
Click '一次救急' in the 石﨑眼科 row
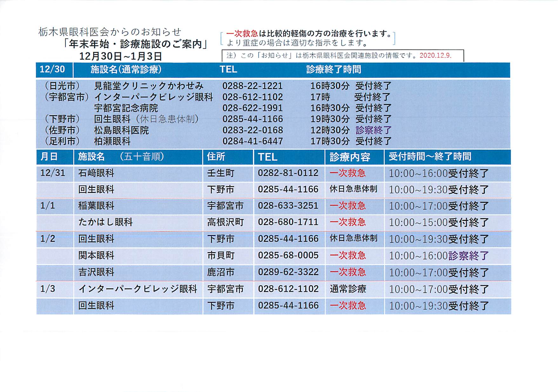pyautogui.click(x=347, y=173)
